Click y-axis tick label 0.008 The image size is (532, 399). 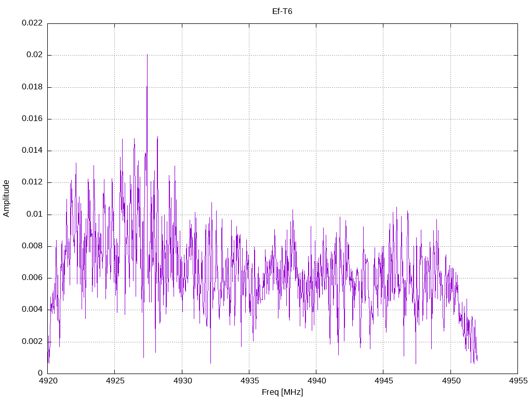(32, 246)
